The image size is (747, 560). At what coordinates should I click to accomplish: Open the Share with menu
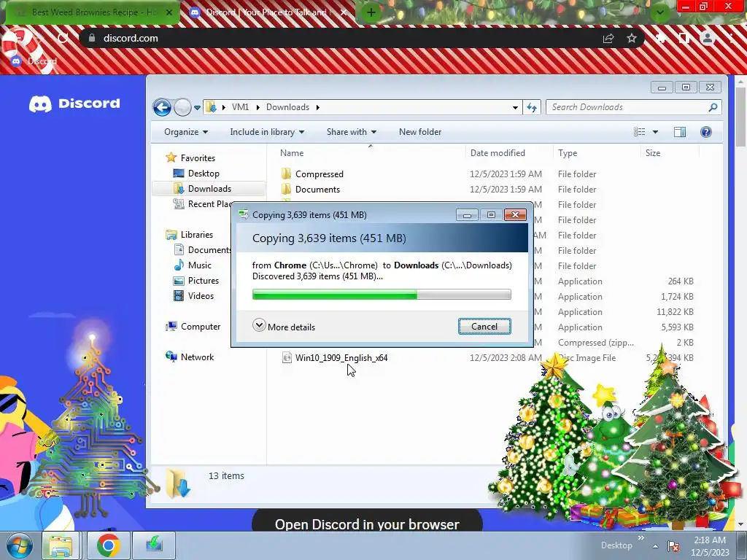coord(351,132)
